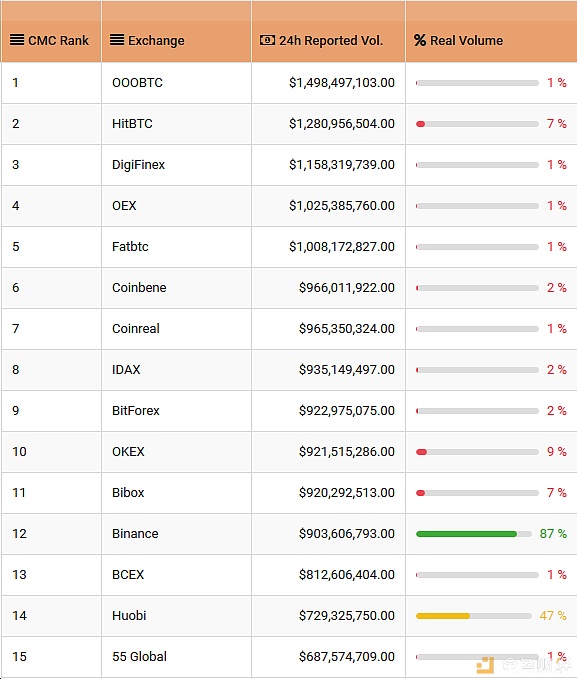
Task: Select the 55 Global exchange row
Action: click(x=288, y=656)
